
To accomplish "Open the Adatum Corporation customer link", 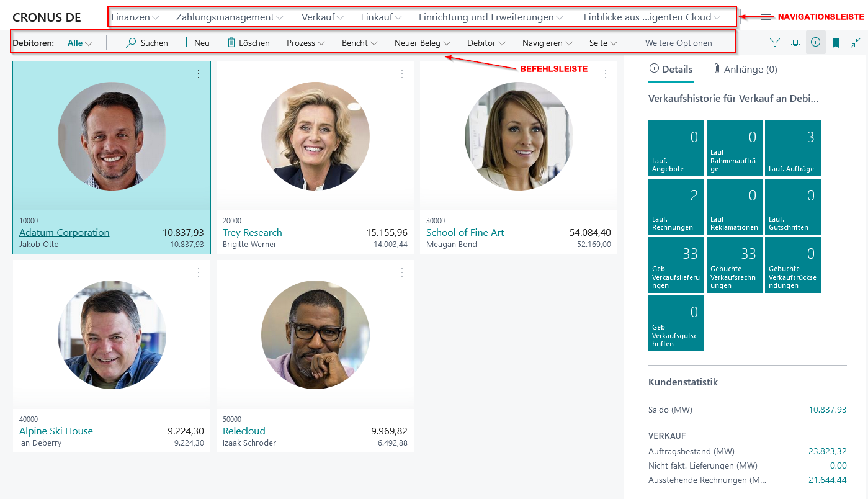I will pos(65,233).
